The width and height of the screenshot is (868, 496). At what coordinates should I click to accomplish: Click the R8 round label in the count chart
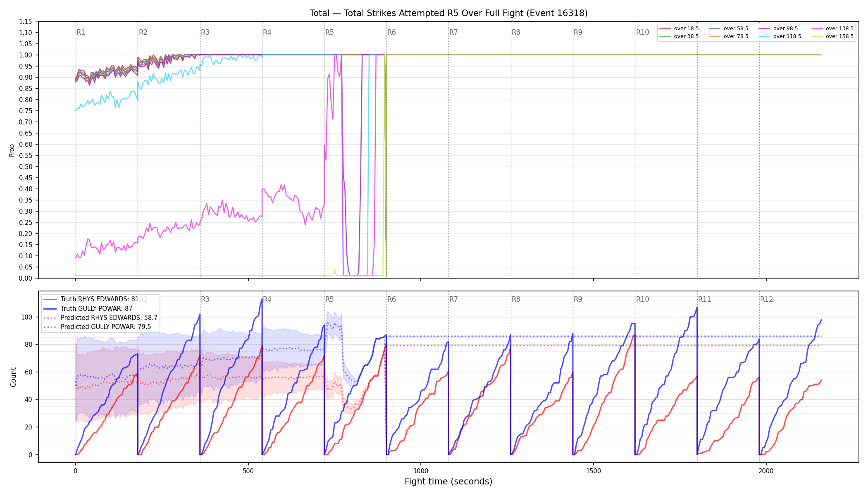516,299
